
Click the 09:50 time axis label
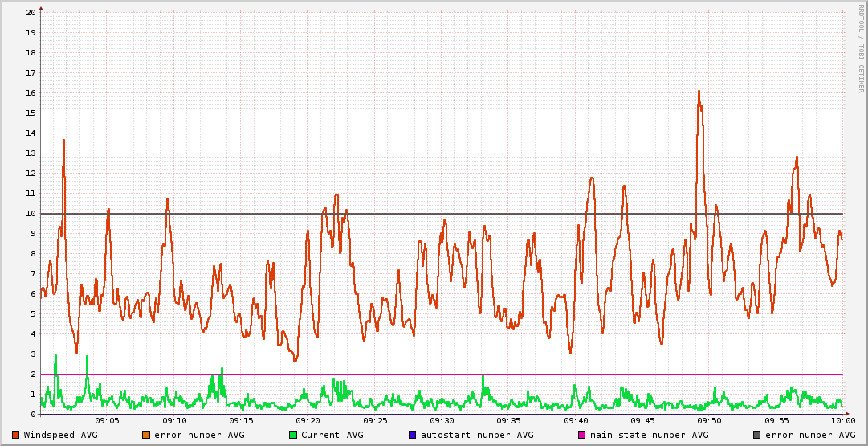(709, 420)
